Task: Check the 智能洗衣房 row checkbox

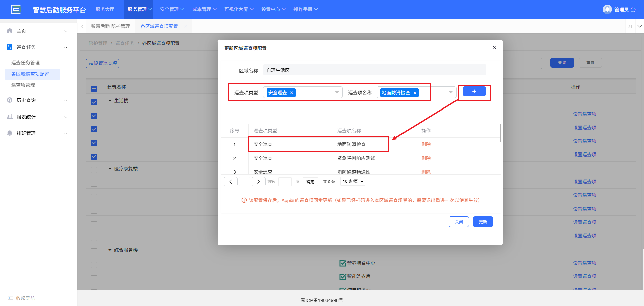Action: point(94,278)
